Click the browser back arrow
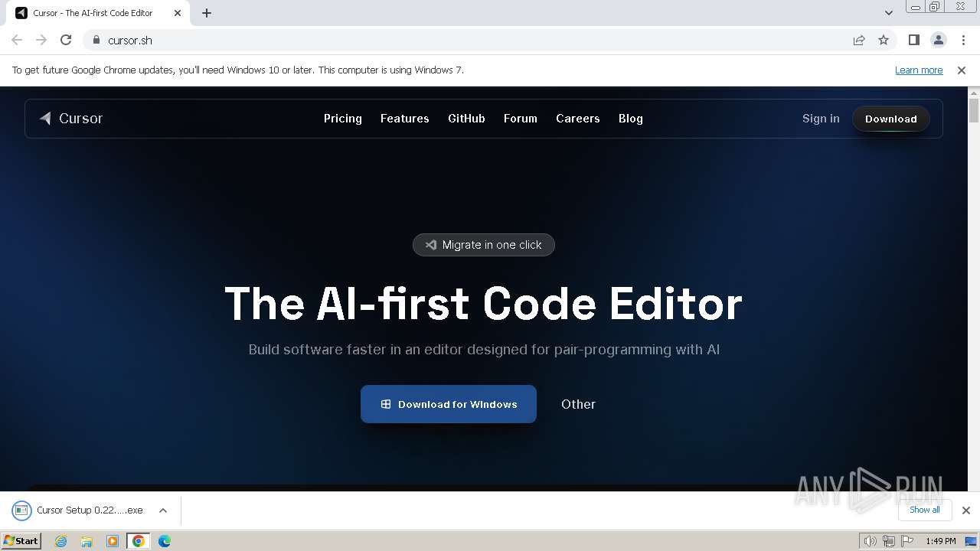980x551 pixels. tap(17, 40)
